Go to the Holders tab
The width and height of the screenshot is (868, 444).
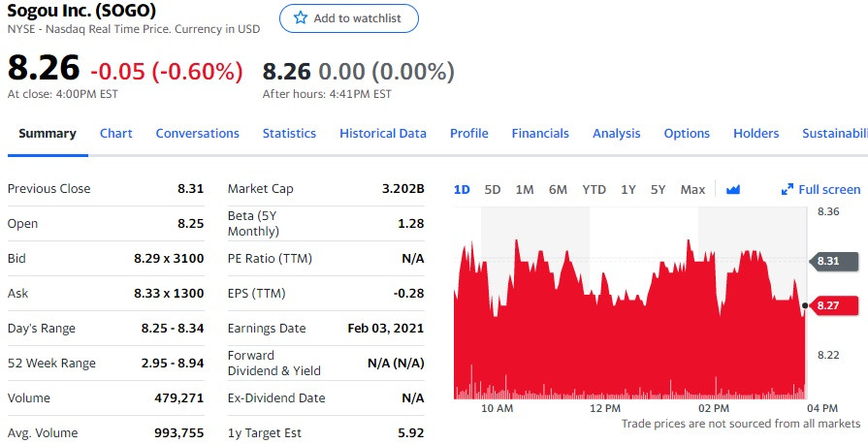point(756,134)
